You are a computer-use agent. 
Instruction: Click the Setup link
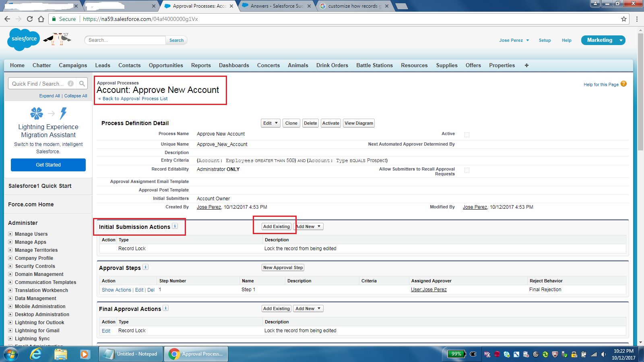[545, 40]
